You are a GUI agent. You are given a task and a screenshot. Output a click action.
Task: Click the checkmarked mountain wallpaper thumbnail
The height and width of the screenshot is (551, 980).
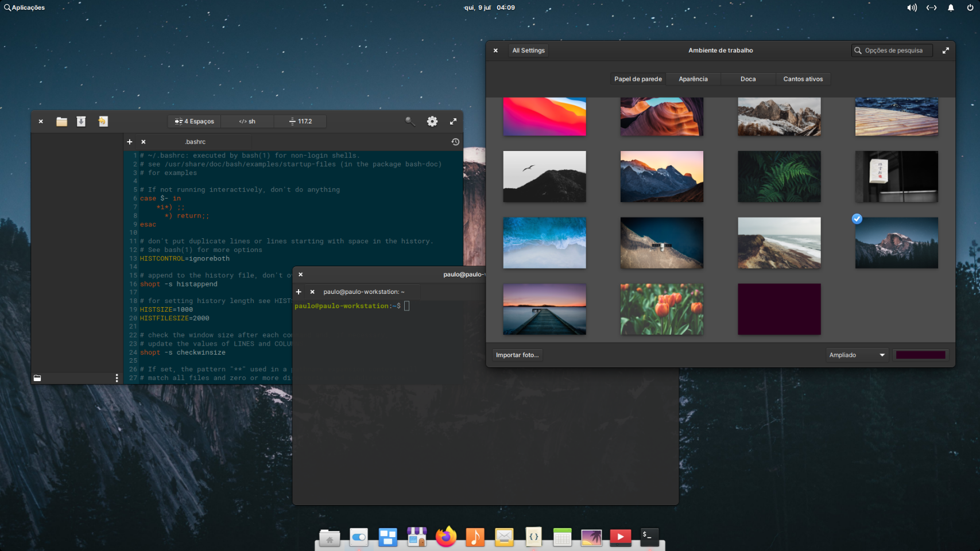896,243
